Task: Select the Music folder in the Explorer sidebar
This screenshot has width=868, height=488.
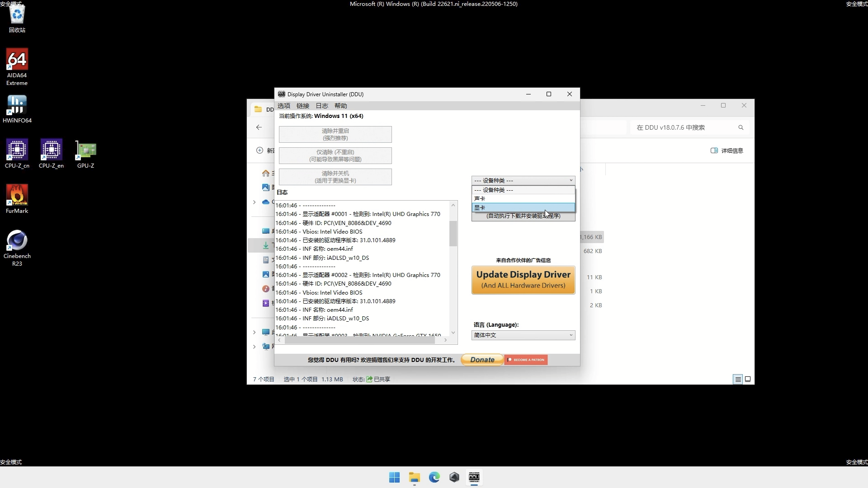Action: click(x=266, y=289)
